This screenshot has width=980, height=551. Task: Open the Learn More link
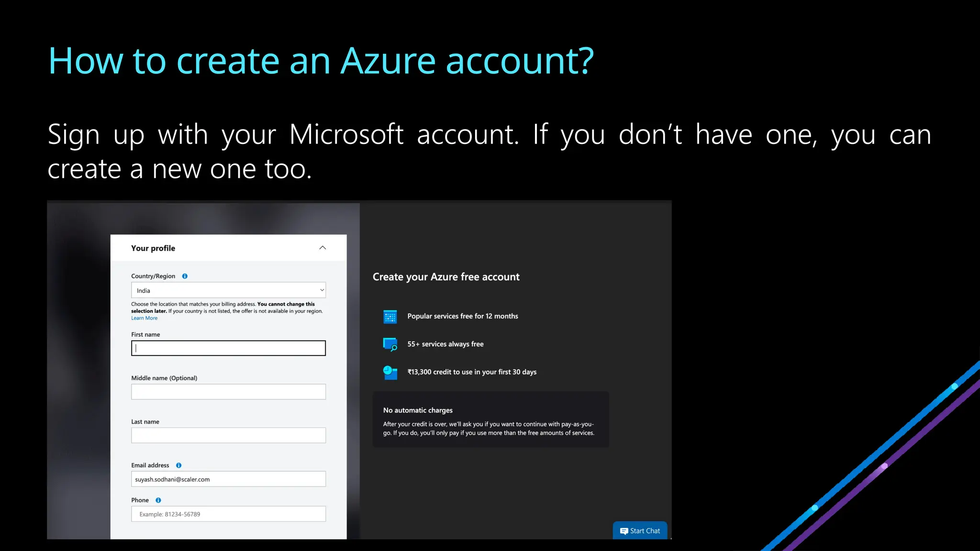pos(145,318)
